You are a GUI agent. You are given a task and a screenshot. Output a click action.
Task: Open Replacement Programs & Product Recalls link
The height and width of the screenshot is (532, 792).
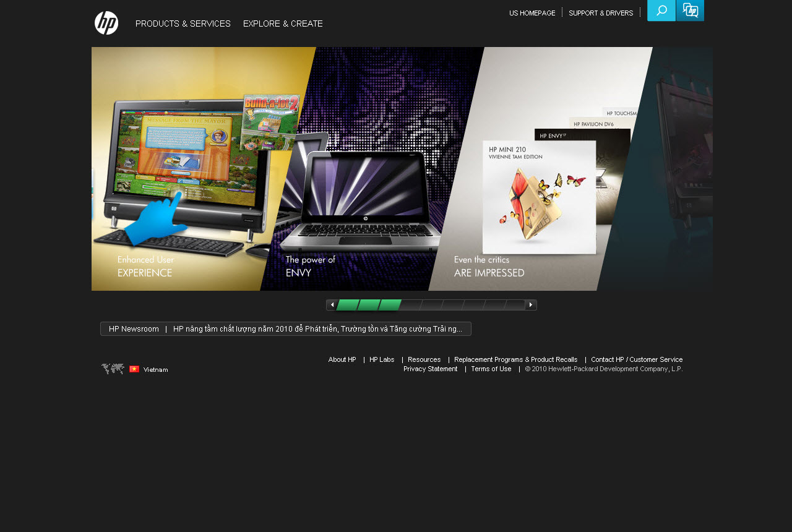(516, 359)
